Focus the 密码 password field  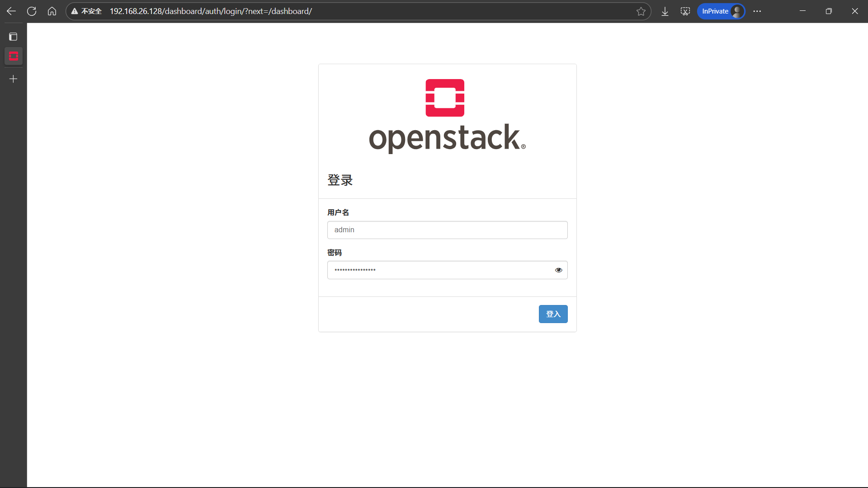439,270
